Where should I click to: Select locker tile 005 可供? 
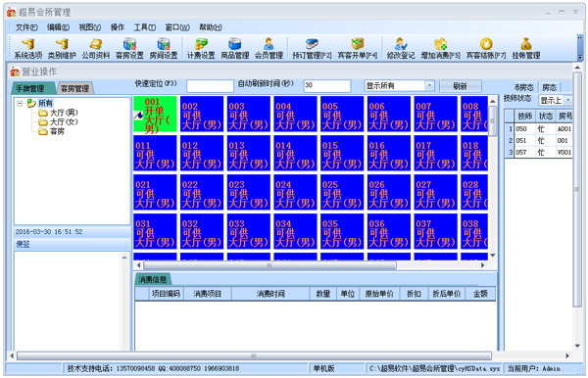(x=342, y=114)
